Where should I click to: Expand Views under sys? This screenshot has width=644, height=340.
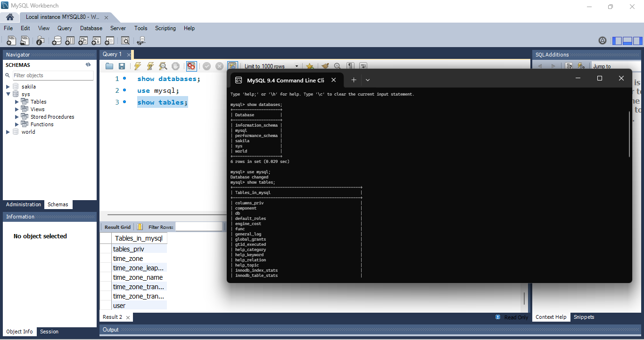point(17,109)
